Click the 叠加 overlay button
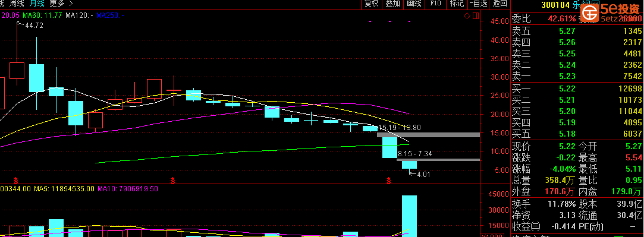 (x=392, y=4)
